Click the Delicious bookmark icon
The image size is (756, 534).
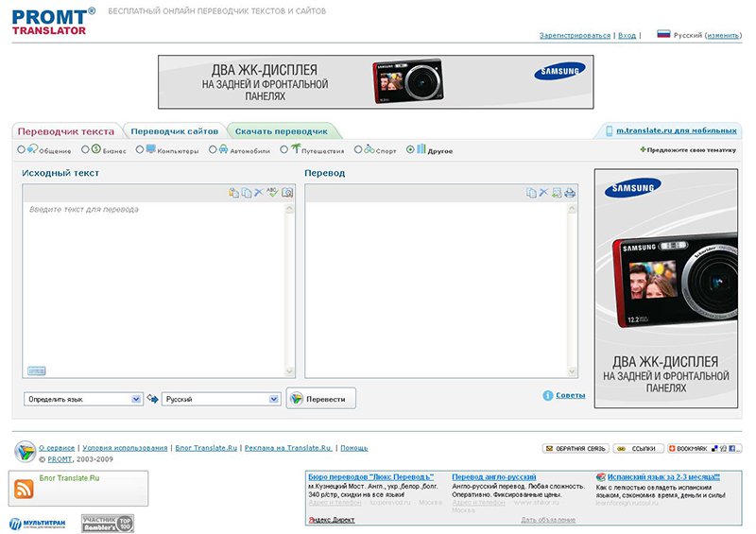(715, 449)
